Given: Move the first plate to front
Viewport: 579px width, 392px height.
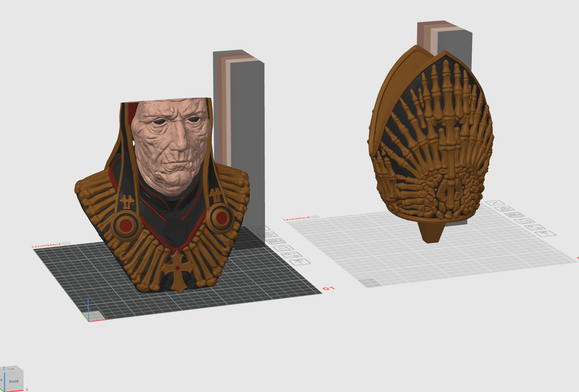Looking at the screenshot, I should 299,262.
